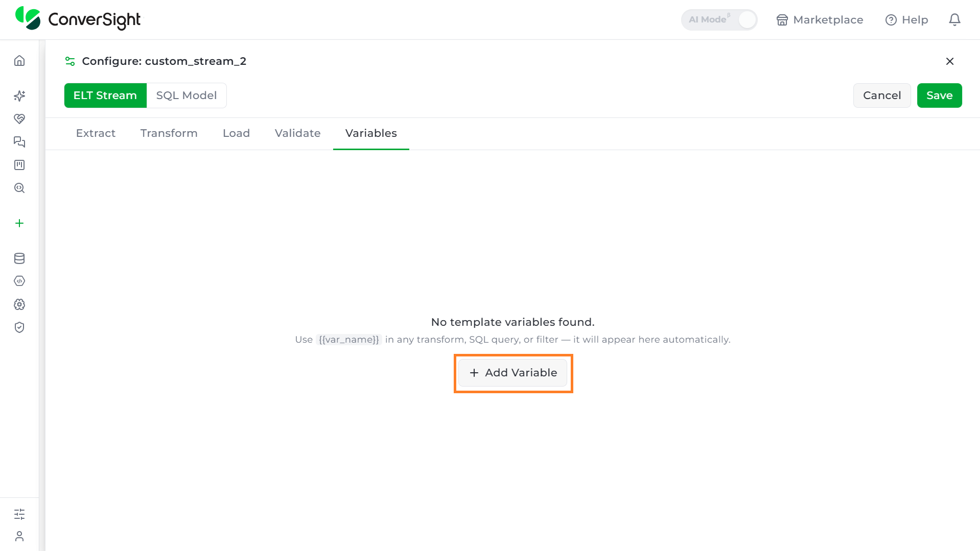
Task: Open the database icon in sidebar
Action: 19,258
